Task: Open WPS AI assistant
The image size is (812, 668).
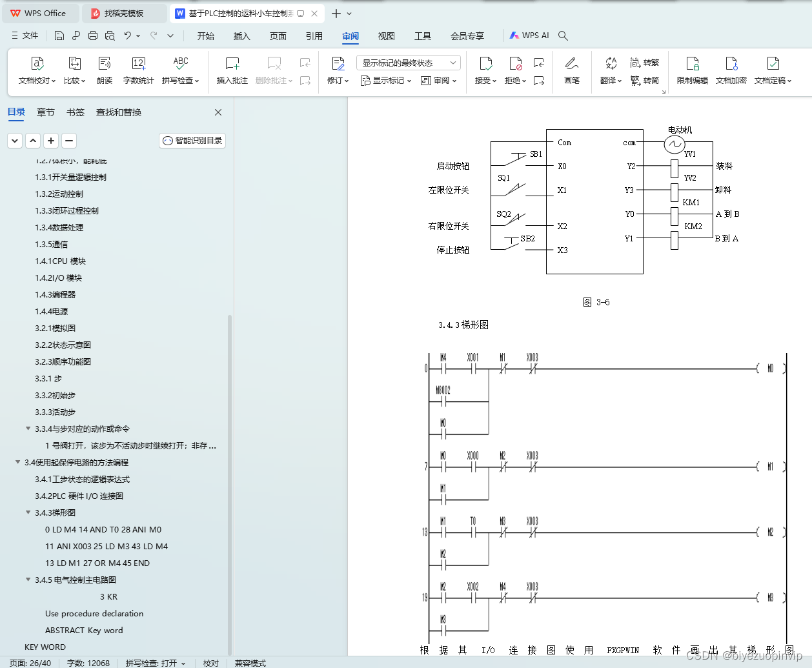Action: pos(529,35)
